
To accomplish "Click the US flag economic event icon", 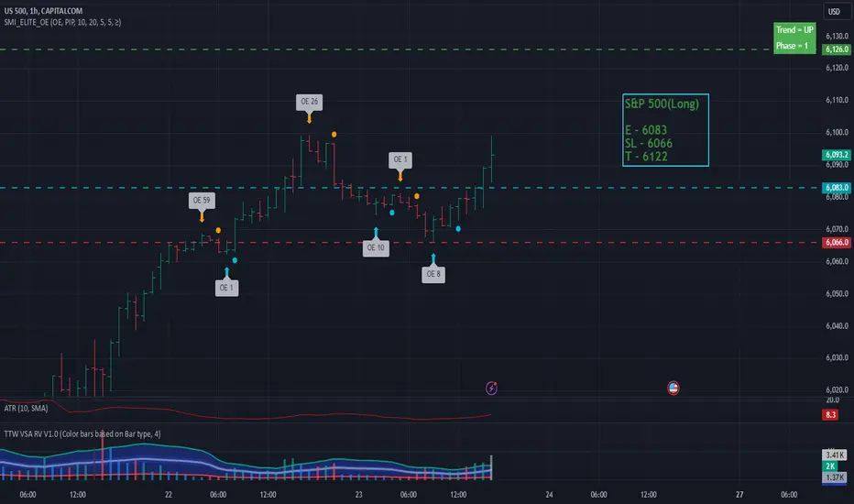I will 673,388.
